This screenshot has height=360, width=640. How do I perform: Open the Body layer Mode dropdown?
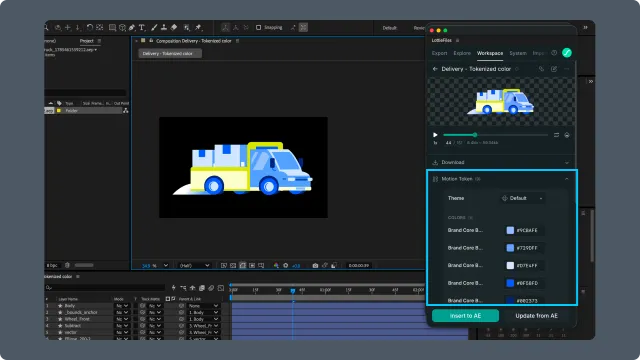pos(122,306)
